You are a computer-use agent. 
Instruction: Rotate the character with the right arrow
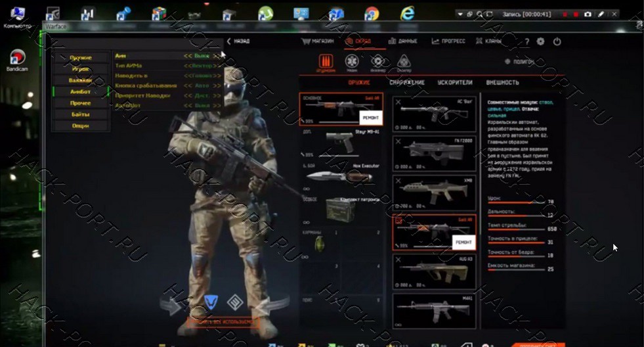[x=272, y=306]
